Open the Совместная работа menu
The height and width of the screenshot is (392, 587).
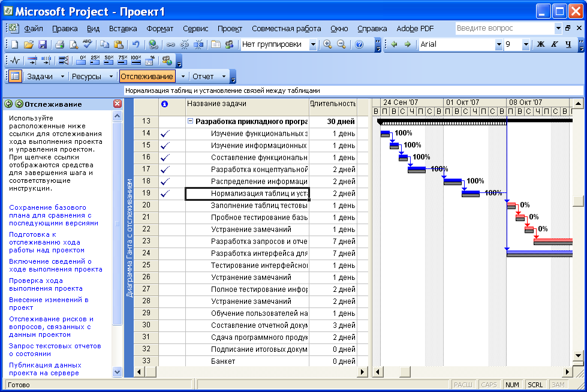287,28
